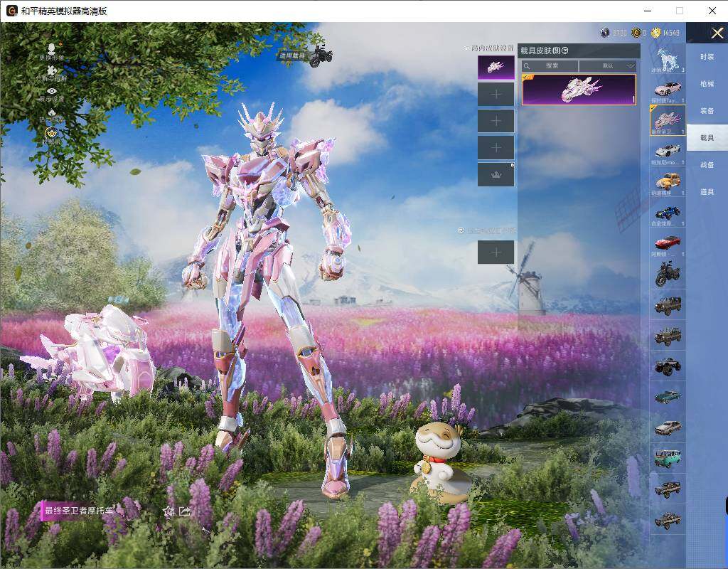Screen dimensions: 728x569
Task: Expand the 默认 sort dropdown
Action: coord(608,66)
